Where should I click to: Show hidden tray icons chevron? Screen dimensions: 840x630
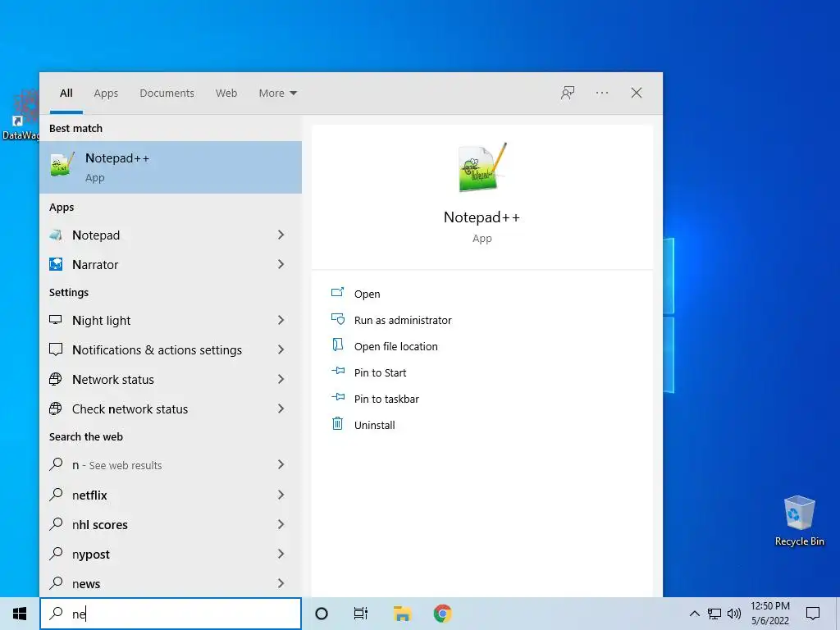694,614
